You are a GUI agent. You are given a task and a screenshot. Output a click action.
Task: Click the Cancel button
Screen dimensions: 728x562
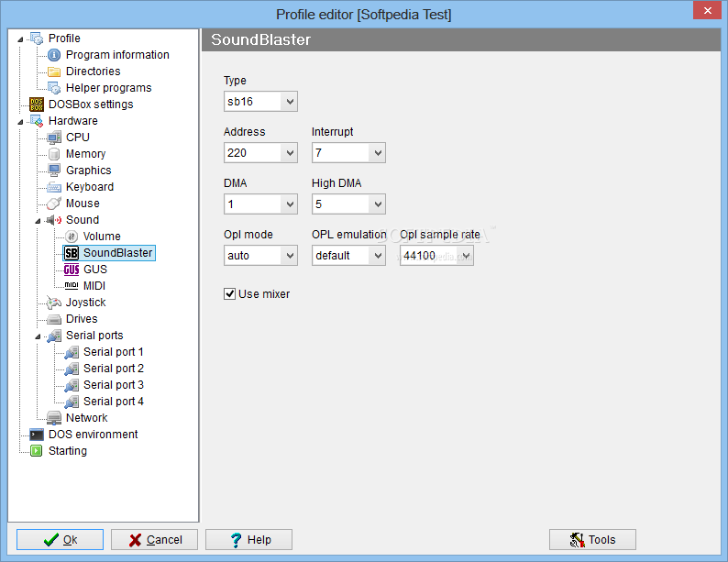click(x=154, y=540)
